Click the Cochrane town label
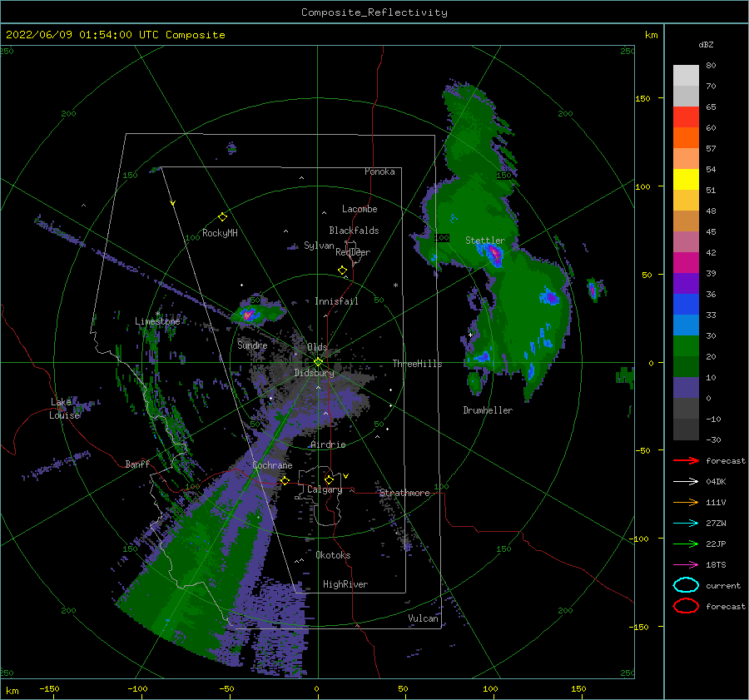This screenshot has width=749, height=700. (x=272, y=465)
